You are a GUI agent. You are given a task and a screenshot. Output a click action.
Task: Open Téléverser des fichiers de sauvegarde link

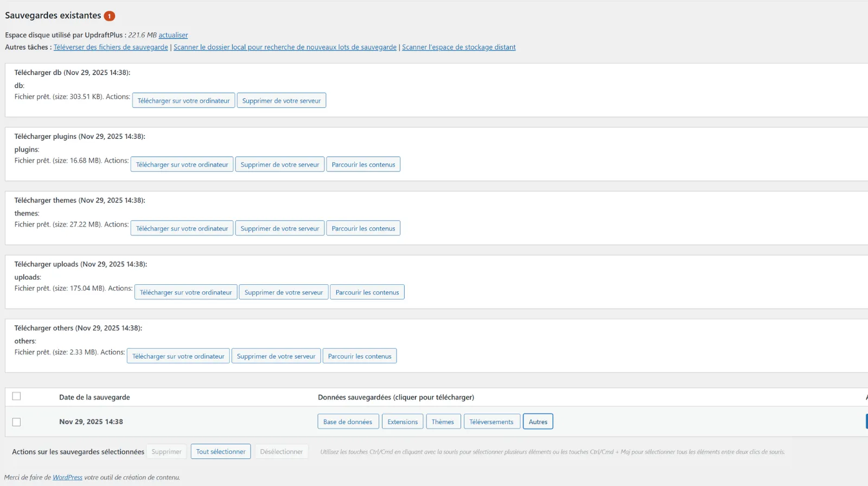tap(111, 47)
